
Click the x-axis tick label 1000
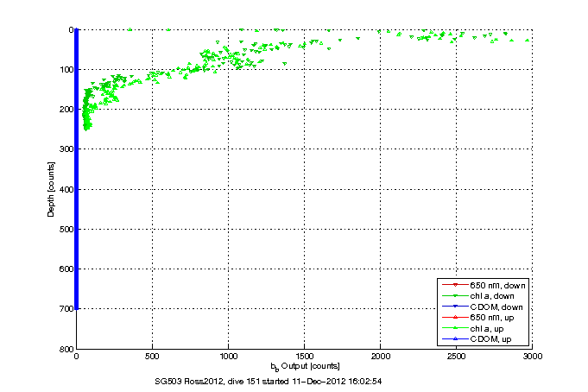228,357
